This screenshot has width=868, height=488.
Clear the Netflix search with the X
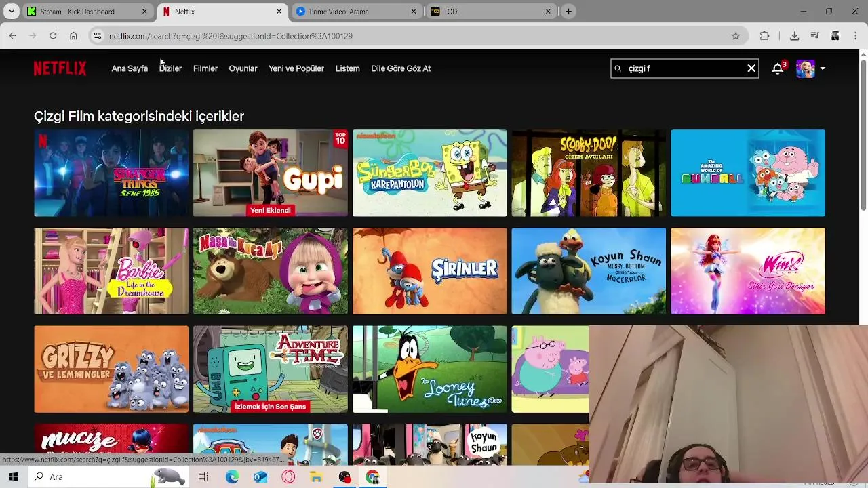pos(751,68)
